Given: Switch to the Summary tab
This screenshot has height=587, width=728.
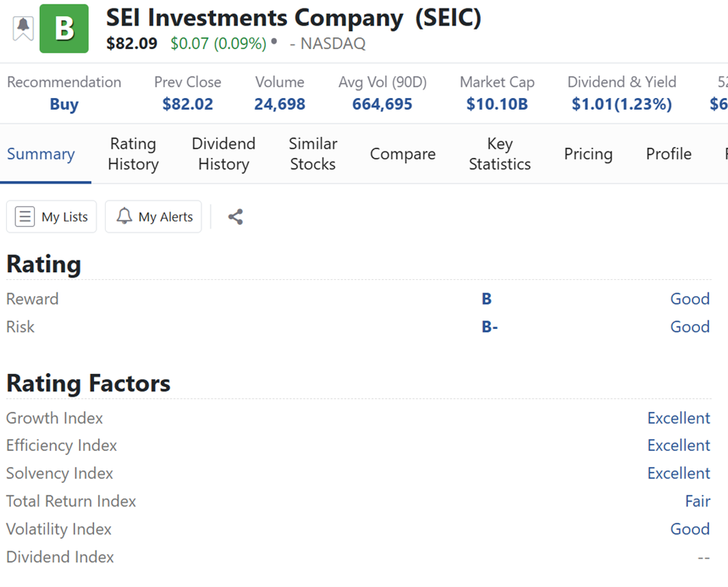Looking at the screenshot, I should coord(40,154).
